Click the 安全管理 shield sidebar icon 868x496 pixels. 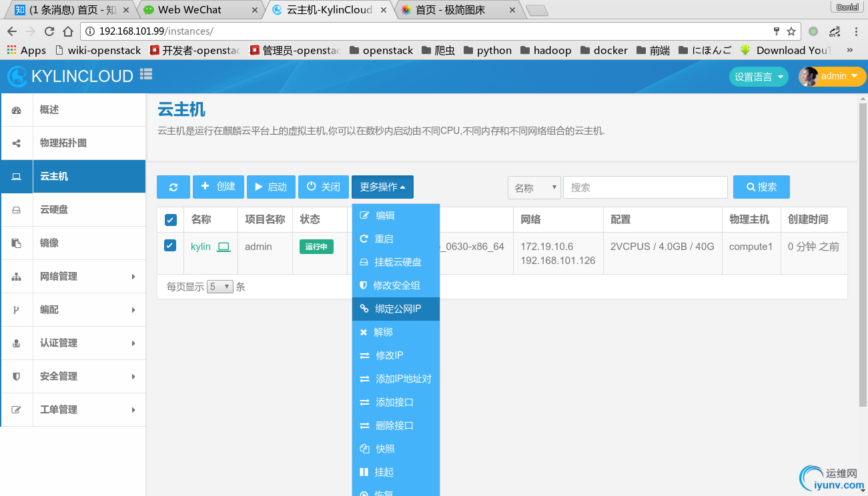coord(17,377)
